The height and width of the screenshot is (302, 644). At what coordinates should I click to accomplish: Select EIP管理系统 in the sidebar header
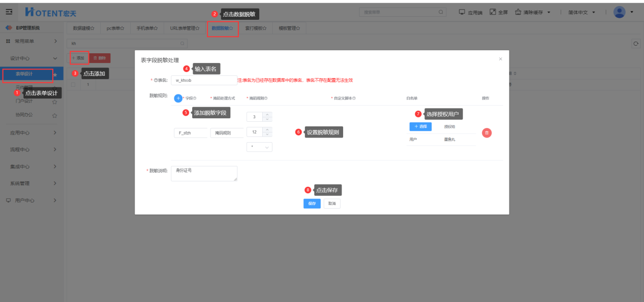tap(27, 28)
